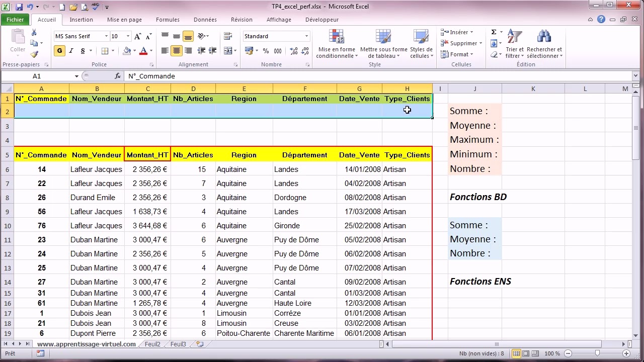
Task: Expand the formula bar
Action: click(x=635, y=76)
